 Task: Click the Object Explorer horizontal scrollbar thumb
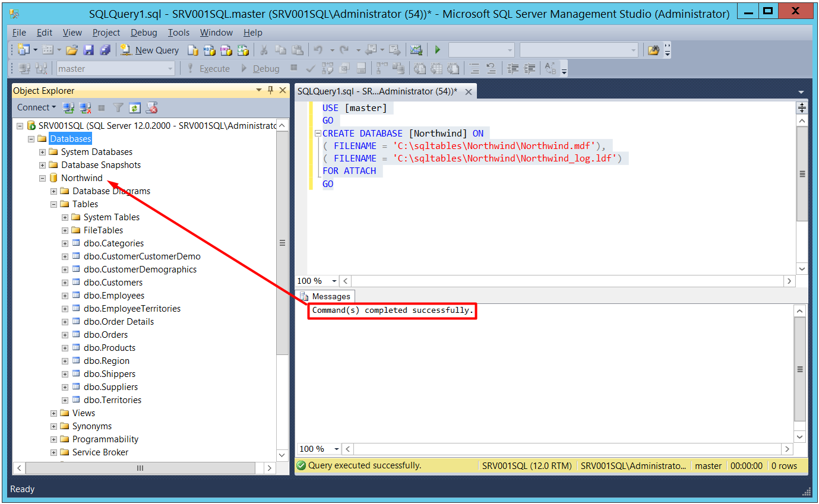[x=141, y=468]
